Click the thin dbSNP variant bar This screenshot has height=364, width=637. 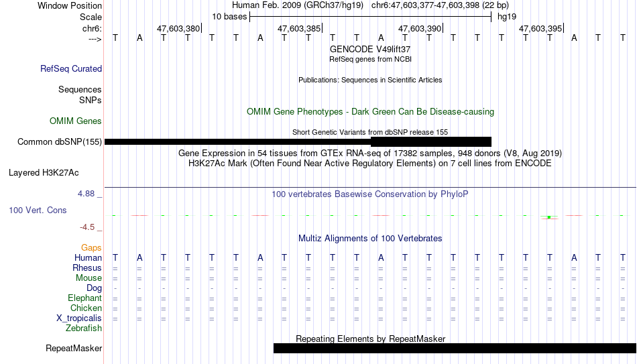[x=237, y=142]
